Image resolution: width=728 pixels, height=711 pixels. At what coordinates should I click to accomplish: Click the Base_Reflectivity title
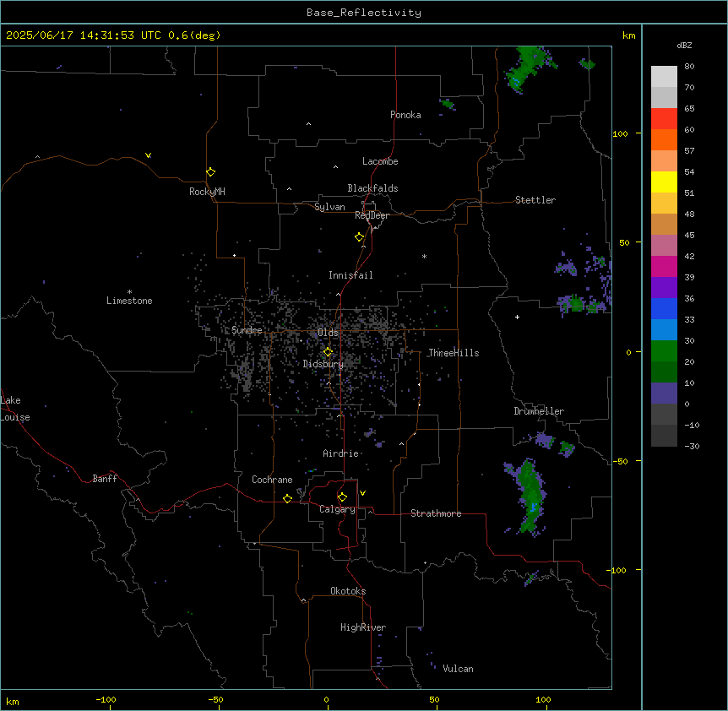pos(364,13)
